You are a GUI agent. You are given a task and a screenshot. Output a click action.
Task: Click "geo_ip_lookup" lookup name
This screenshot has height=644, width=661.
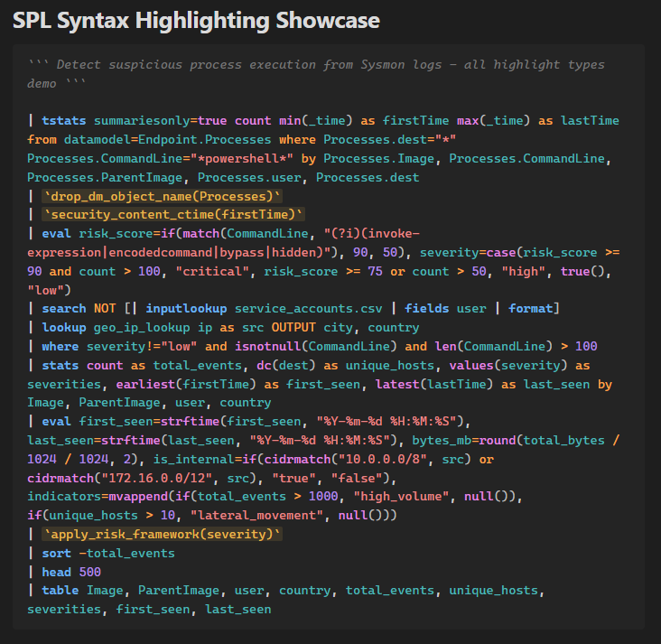tap(142, 327)
